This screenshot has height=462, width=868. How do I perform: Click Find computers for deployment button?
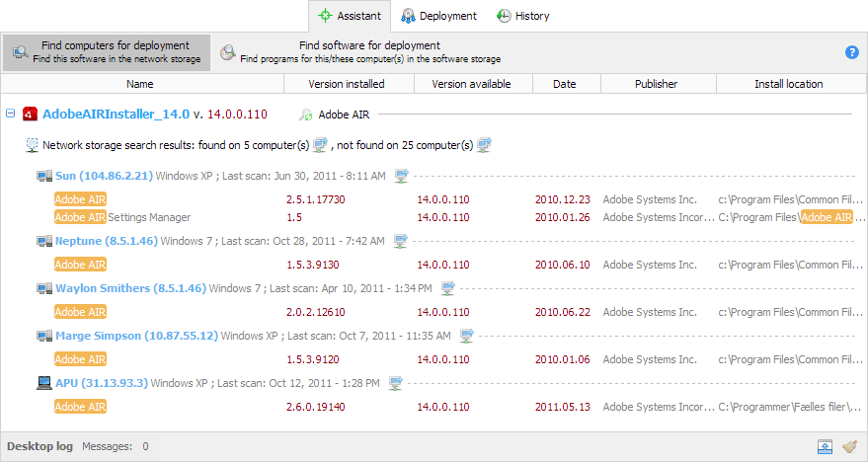[x=107, y=52]
